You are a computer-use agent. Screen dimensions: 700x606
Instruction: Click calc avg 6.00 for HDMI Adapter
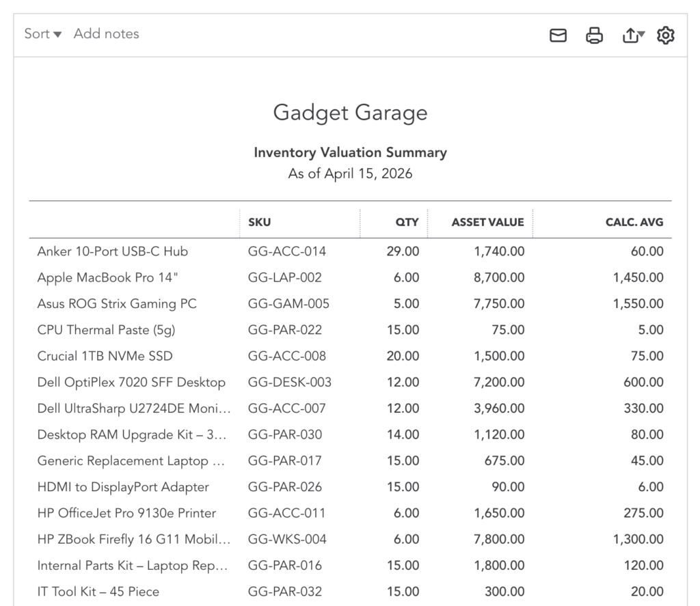(x=651, y=487)
